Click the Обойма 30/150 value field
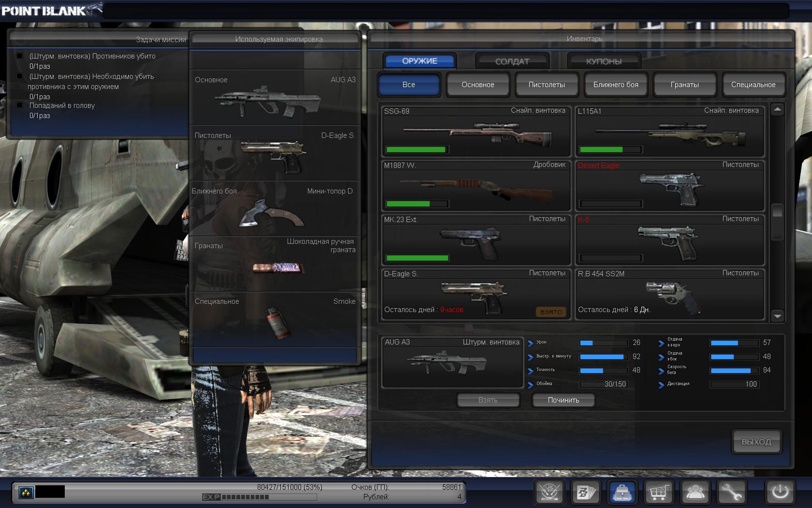The height and width of the screenshot is (508, 812). coord(604,384)
